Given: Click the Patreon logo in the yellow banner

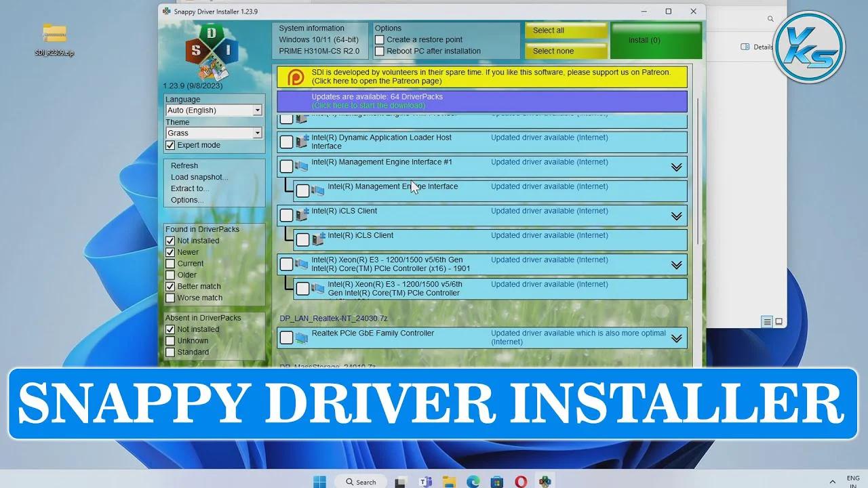Looking at the screenshot, I should 296,77.
